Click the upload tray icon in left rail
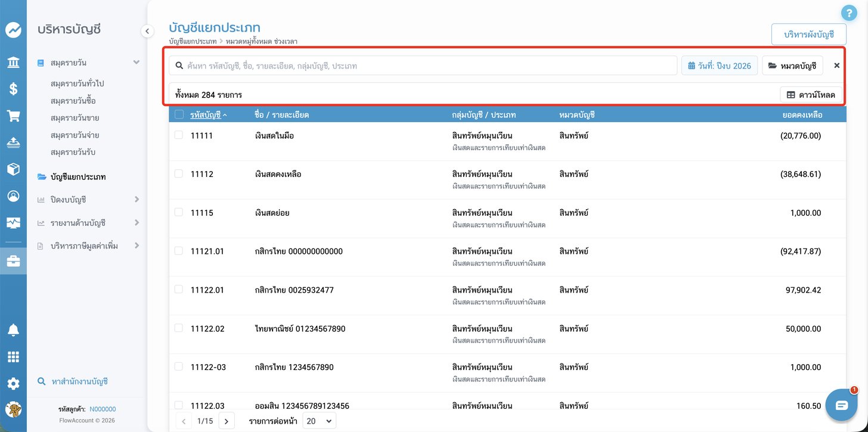The width and height of the screenshot is (868, 432). click(x=13, y=142)
